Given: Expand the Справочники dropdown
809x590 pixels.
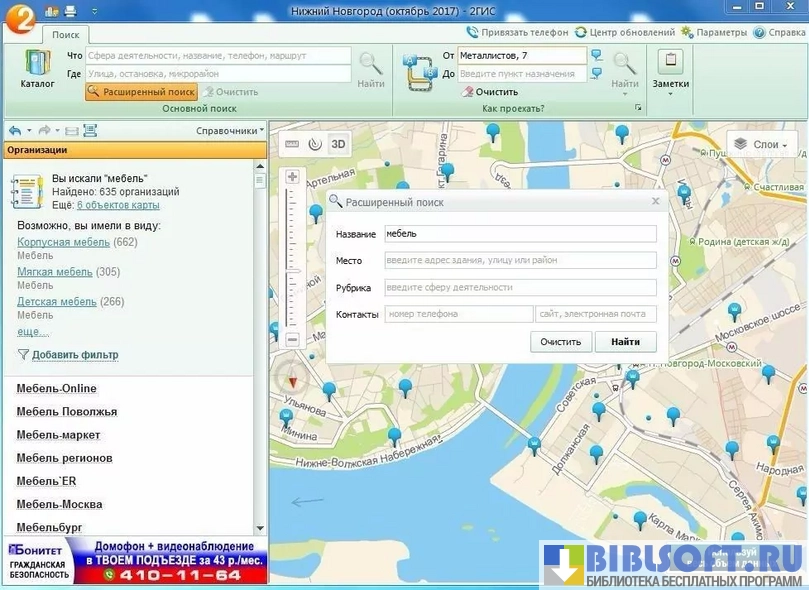Looking at the screenshot, I should click(230, 131).
